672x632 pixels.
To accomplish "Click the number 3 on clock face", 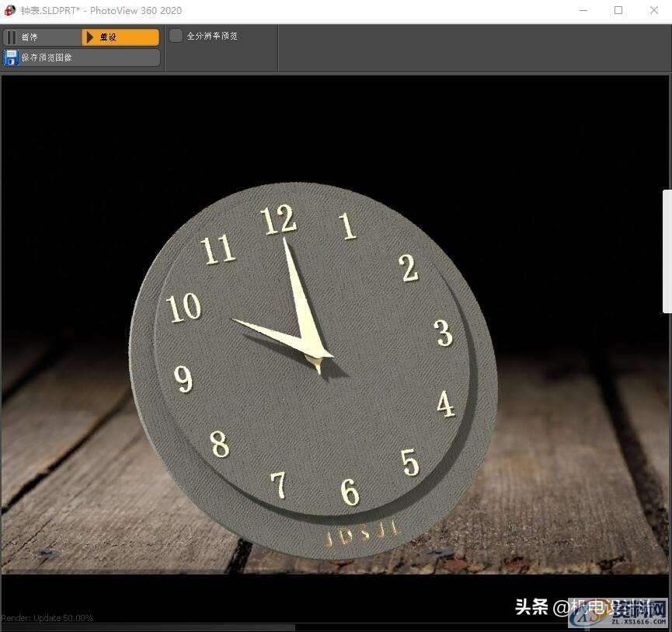I will click(444, 333).
